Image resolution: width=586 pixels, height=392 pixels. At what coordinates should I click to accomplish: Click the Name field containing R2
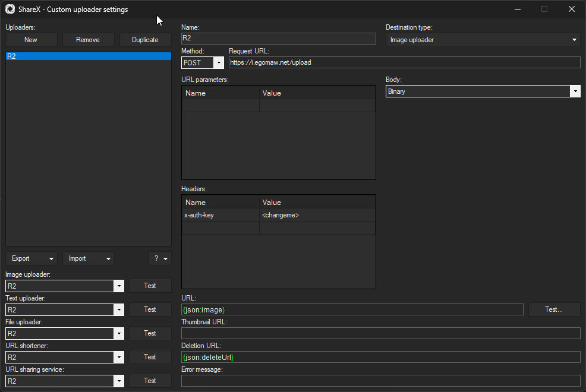pyautogui.click(x=278, y=39)
